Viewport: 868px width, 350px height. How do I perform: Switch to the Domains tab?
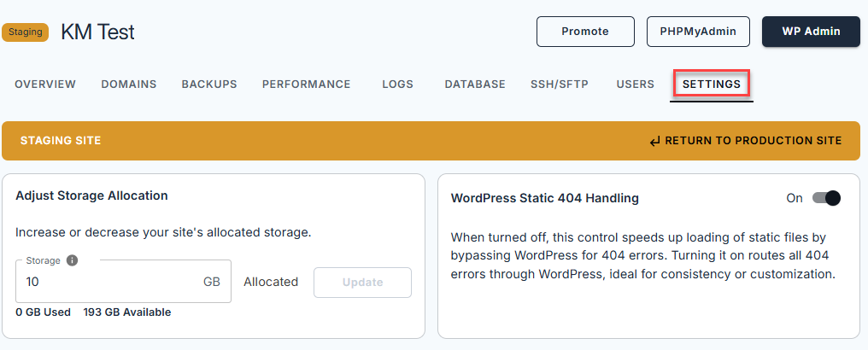coord(129,85)
